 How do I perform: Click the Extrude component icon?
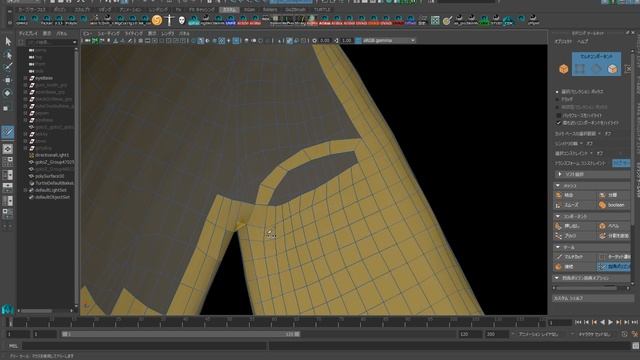tap(559, 226)
